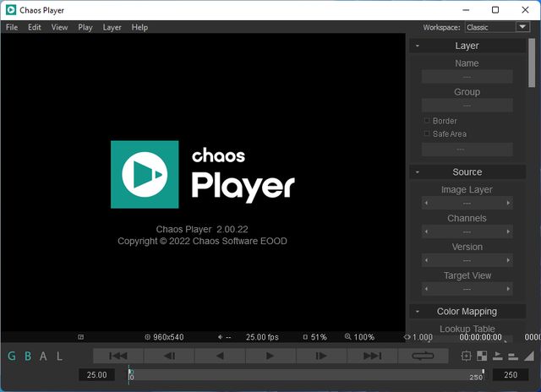The image size is (541, 392).
Task: Open the File menu
Action: point(12,27)
